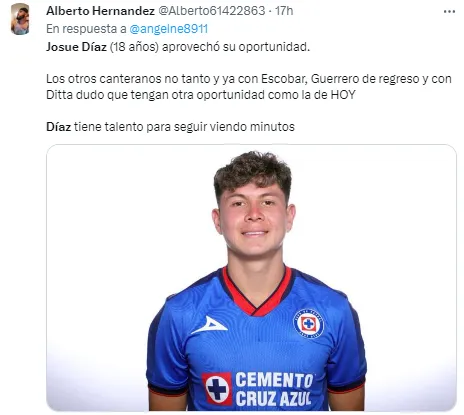464x415 pixels.
Task: Click the line 'Díaz tiene talento para seguir'
Action: [170, 127]
